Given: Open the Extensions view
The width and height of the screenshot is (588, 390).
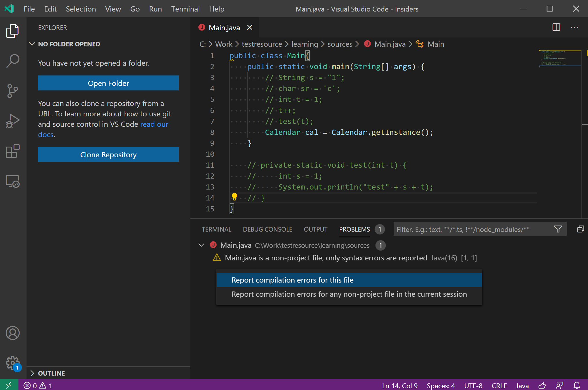Looking at the screenshot, I should click(13, 151).
